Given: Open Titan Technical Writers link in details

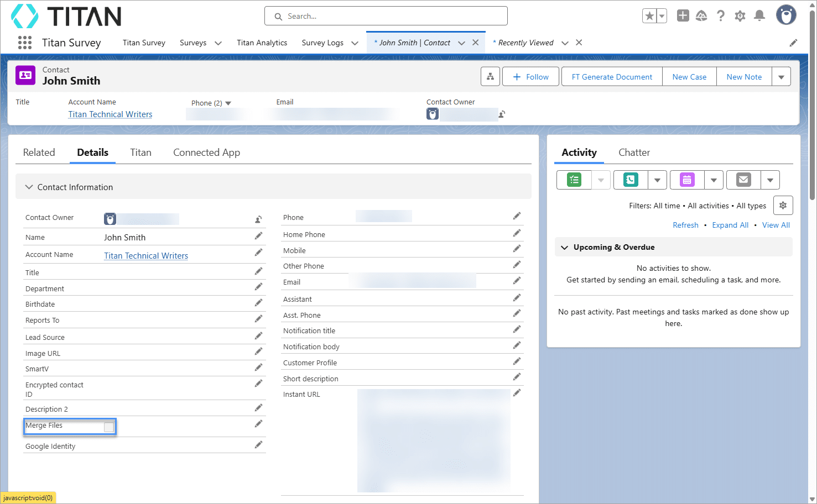Looking at the screenshot, I should (x=146, y=256).
